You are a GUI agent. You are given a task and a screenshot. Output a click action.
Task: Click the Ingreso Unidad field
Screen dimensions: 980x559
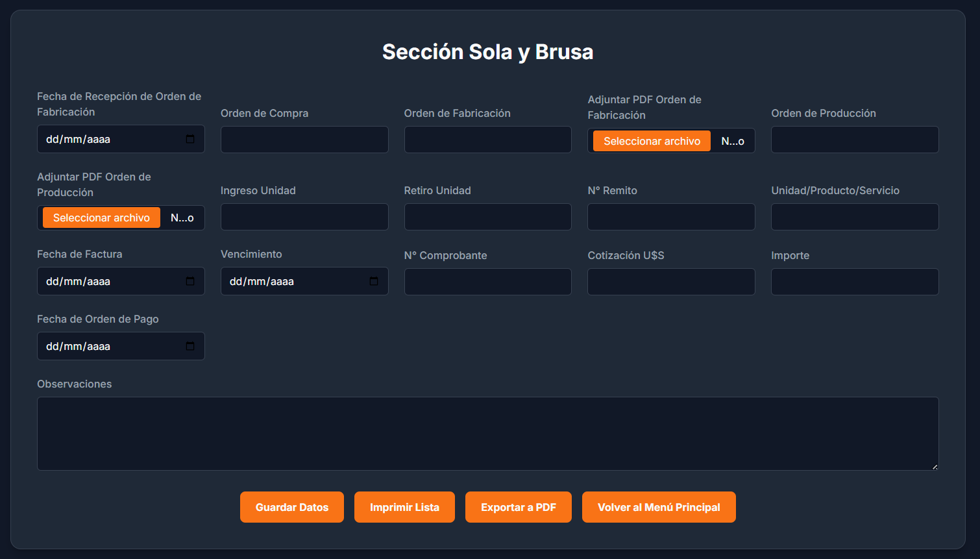[x=304, y=216]
